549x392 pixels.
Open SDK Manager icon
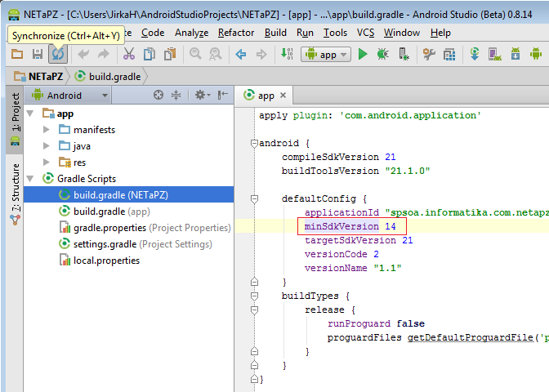click(516, 54)
